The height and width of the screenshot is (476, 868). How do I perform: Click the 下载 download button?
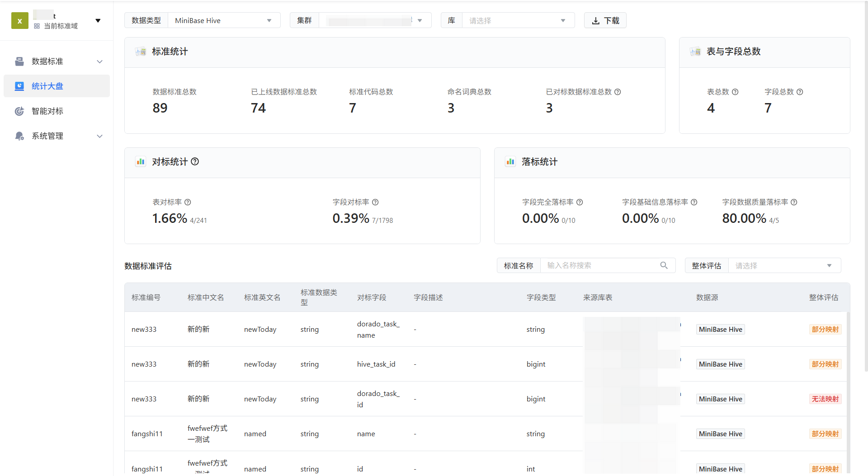[605, 21]
